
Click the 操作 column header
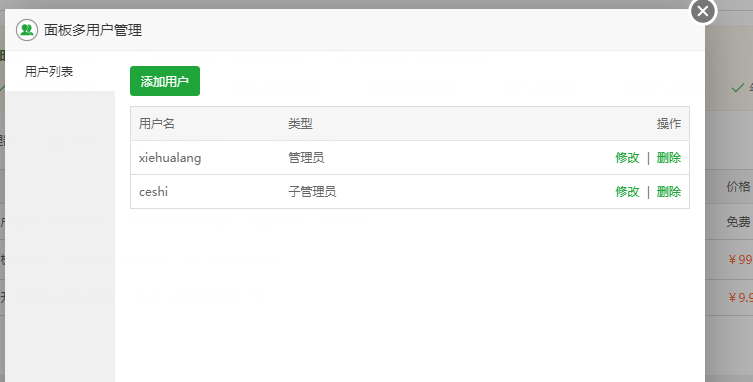click(669, 123)
